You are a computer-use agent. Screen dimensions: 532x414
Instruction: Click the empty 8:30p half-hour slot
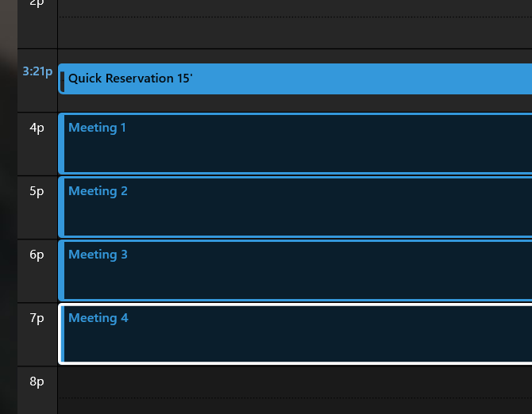pos(295,405)
